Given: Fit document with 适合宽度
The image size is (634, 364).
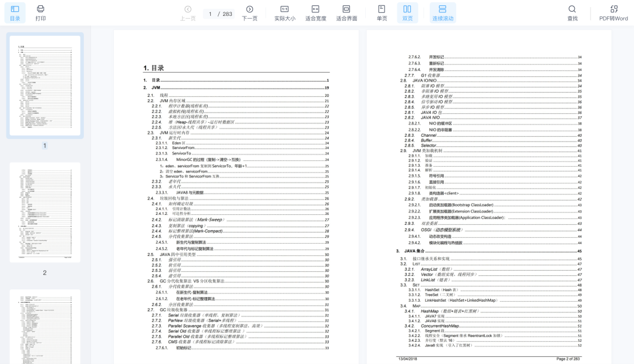Looking at the screenshot, I should pyautogui.click(x=315, y=12).
